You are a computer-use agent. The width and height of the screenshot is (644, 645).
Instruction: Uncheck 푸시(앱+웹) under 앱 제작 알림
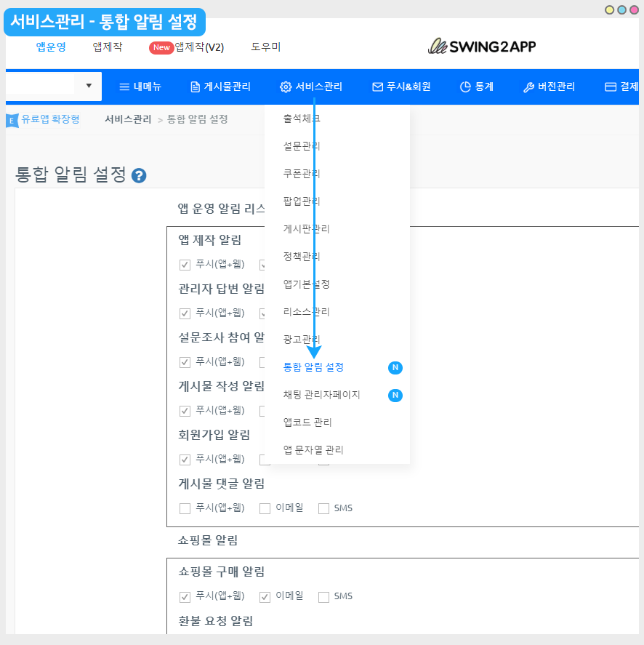click(185, 264)
